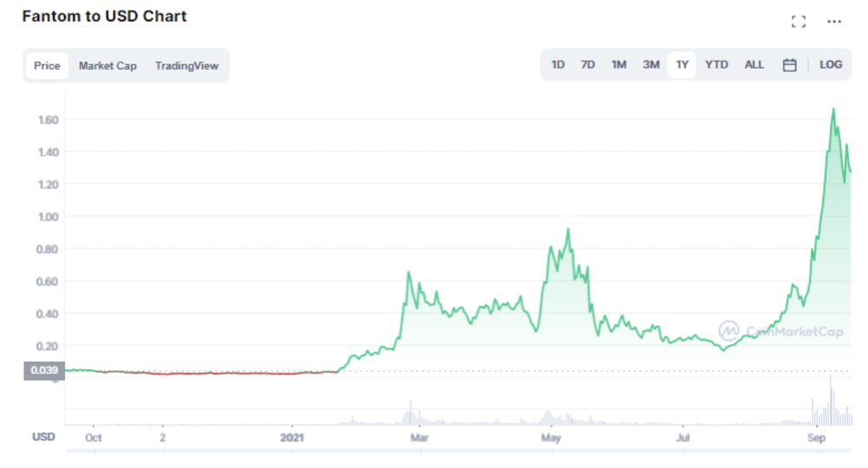Select the ALL time range
The width and height of the screenshot is (868, 468).
tap(754, 65)
